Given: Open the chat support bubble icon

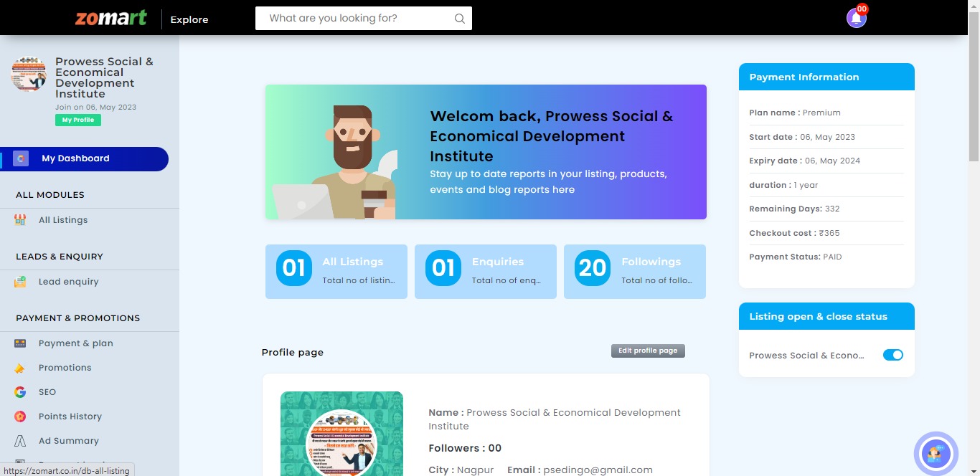Looking at the screenshot, I should tap(936, 453).
